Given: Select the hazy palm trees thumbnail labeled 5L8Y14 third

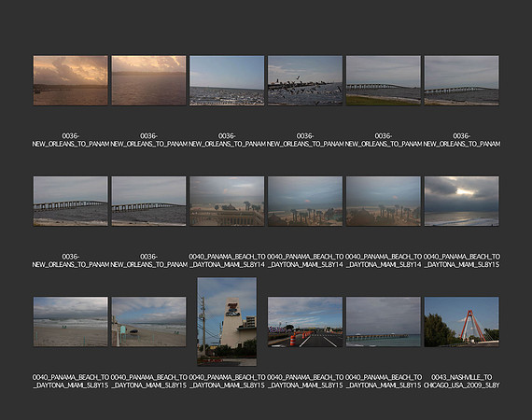Looking at the screenshot, I should click(383, 201).
